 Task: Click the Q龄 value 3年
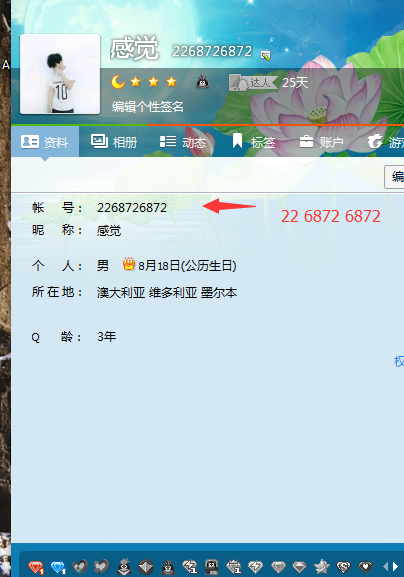(107, 336)
